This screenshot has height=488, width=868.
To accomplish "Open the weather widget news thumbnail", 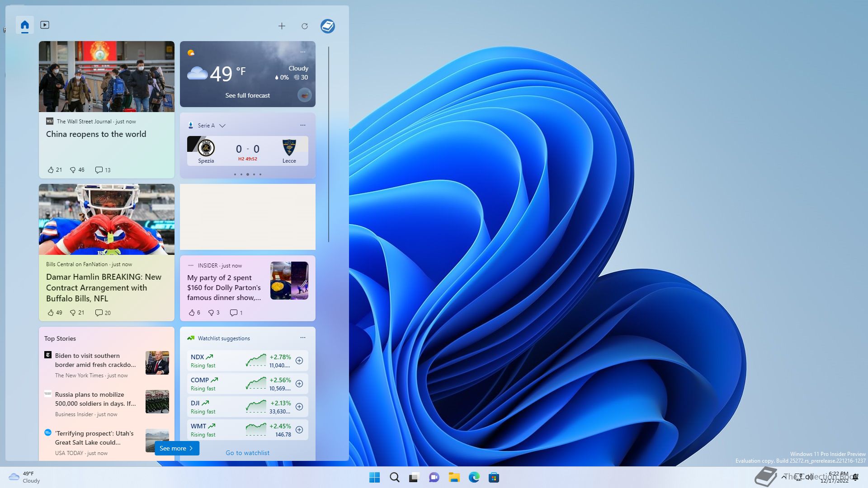I will [x=305, y=95].
